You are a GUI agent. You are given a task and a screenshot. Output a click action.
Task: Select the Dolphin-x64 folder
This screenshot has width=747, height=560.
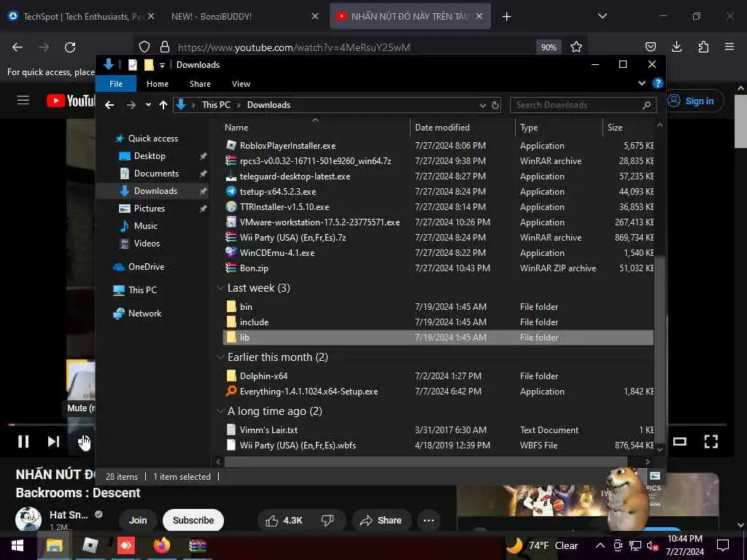point(438,376)
